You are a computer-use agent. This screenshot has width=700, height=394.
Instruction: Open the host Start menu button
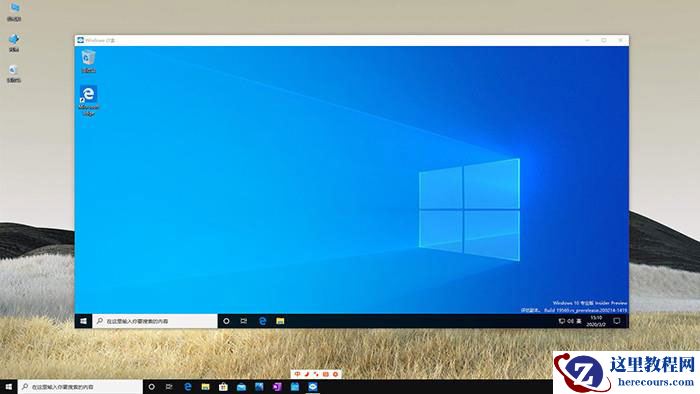(8, 387)
